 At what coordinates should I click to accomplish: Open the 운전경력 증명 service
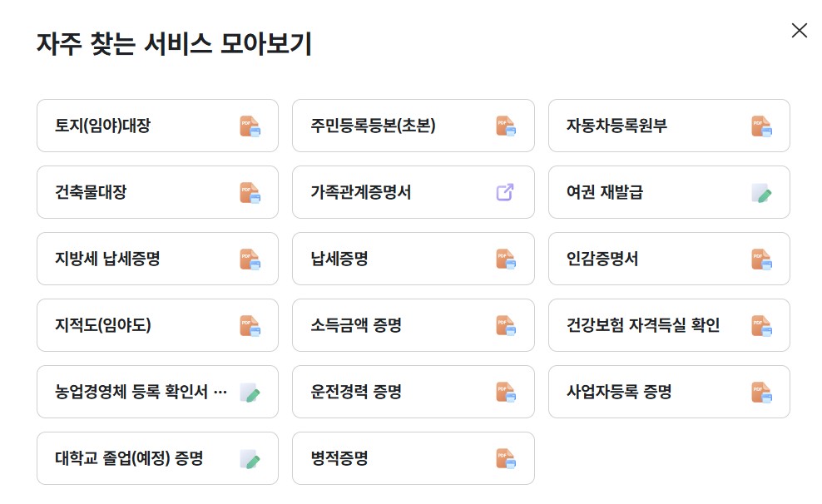pos(413,392)
